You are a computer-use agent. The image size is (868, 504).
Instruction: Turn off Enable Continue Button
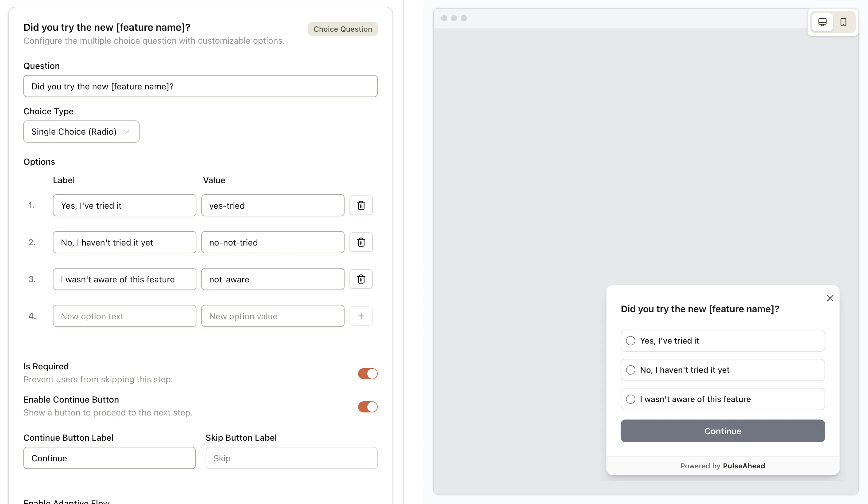click(x=368, y=407)
